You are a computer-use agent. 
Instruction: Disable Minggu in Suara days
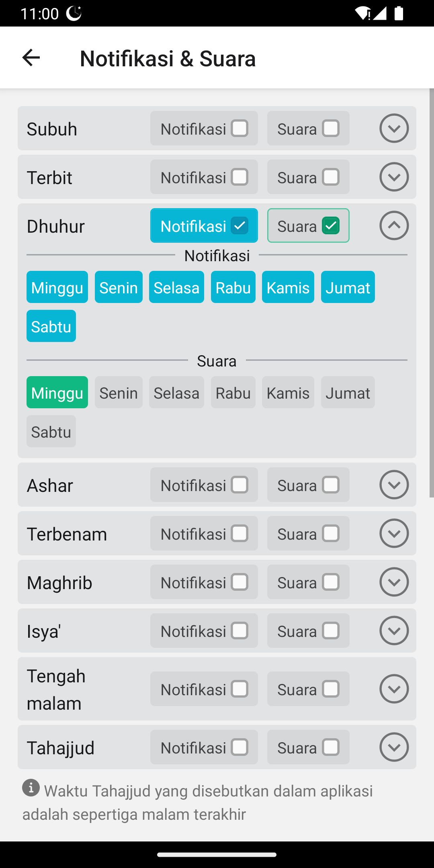tap(57, 393)
